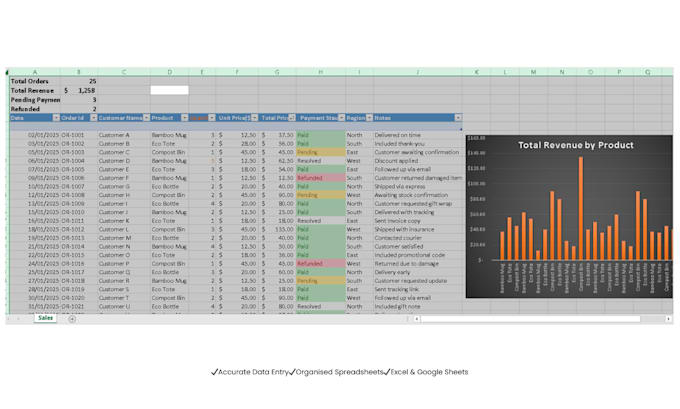Add a new sheet with the plus button

[x=72, y=319]
